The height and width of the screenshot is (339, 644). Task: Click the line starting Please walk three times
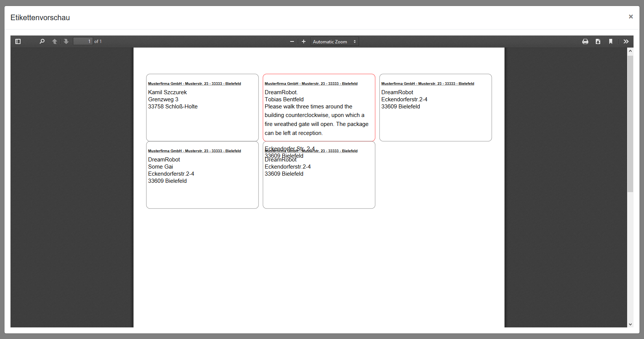pyautogui.click(x=309, y=107)
